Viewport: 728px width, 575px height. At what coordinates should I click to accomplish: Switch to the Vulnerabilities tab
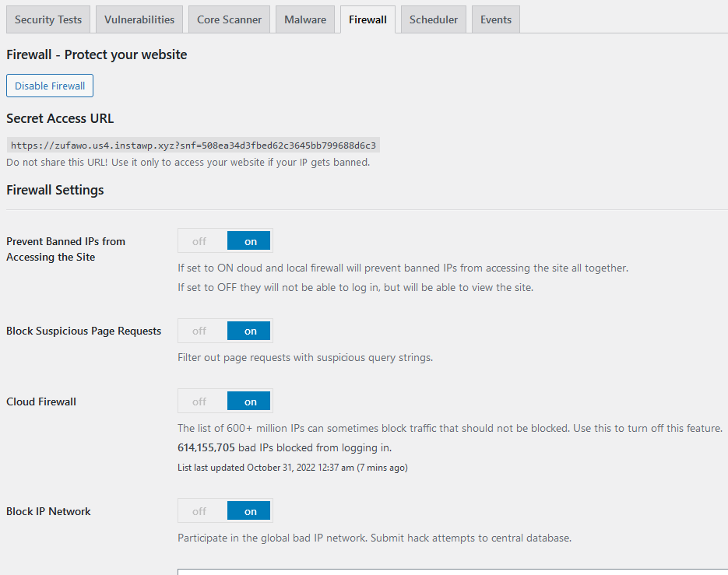139,19
